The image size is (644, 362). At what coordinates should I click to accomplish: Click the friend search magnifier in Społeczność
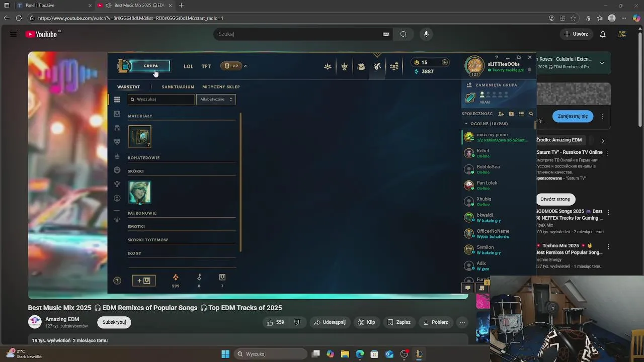point(531,114)
